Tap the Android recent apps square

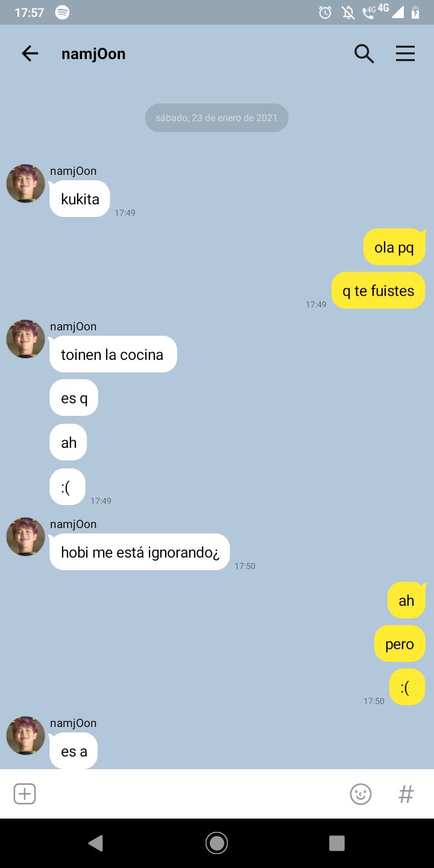tap(337, 843)
